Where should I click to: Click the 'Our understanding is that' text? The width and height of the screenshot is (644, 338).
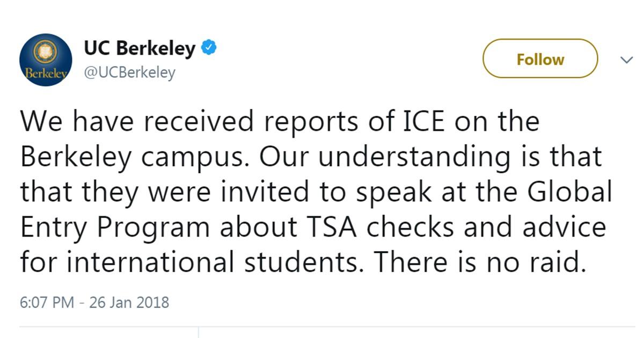coord(435,158)
